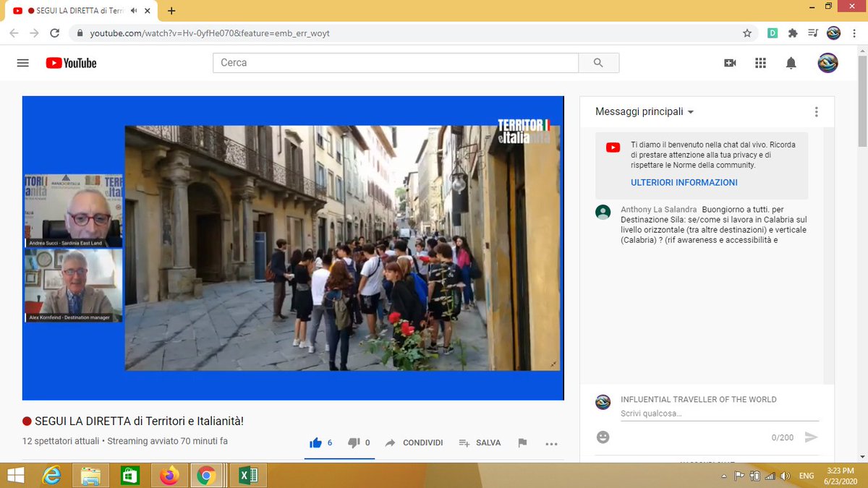Viewport: 868px width, 488px height.
Task: Open the Chrome three-dot menu
Action: point(854,33)
